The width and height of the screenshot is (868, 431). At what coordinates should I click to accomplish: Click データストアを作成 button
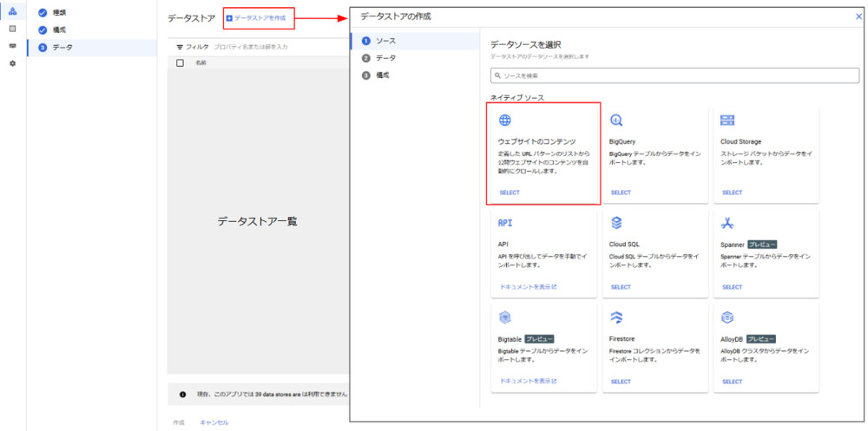point(256,17)
